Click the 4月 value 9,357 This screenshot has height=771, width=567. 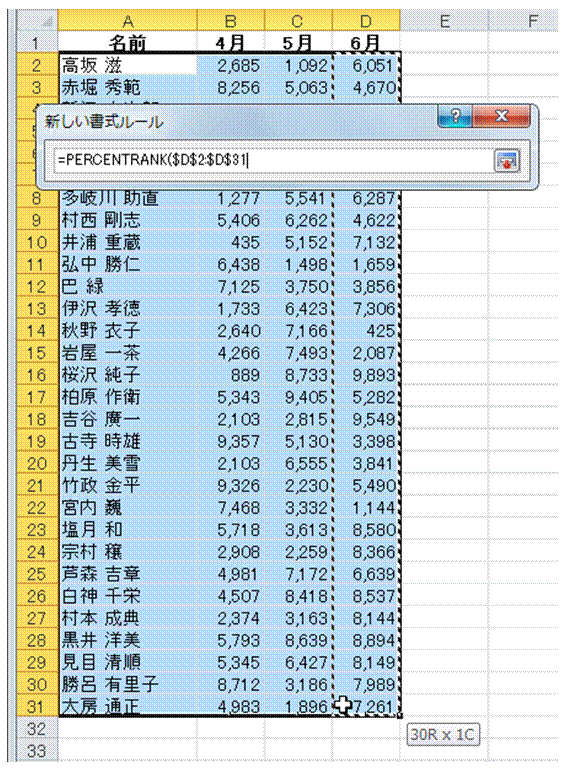coord(231,442)
